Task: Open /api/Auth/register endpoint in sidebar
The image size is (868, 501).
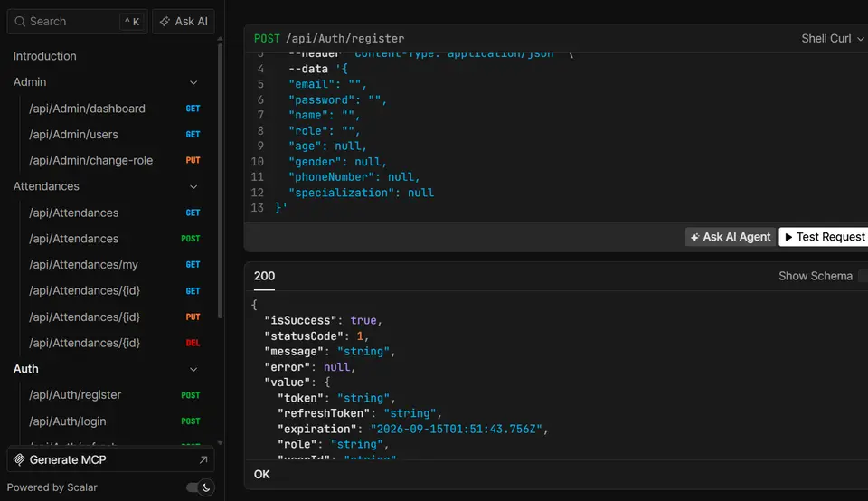Action: click(x=114, y=394)
